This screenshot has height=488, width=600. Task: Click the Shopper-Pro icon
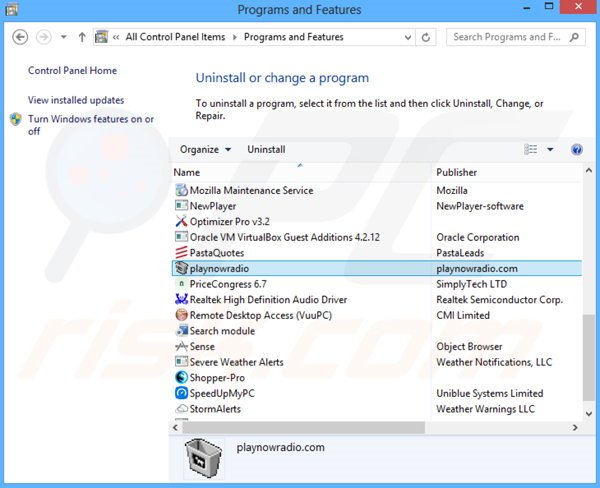pos(181,377)
